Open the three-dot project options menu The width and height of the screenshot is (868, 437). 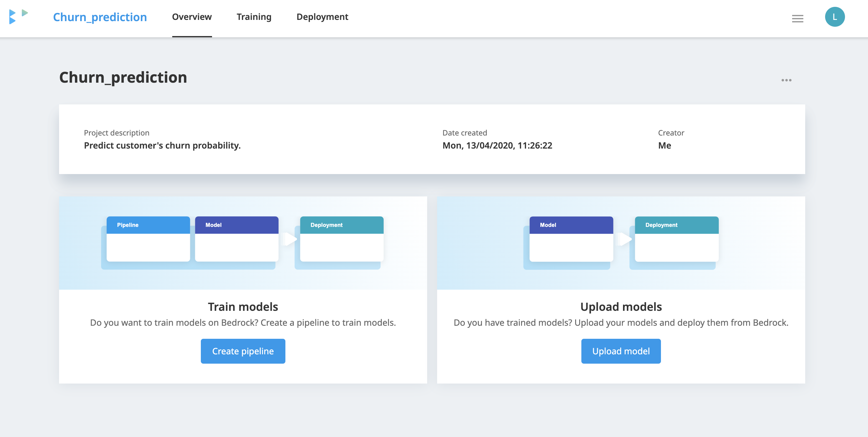click(x=786, y=80)
